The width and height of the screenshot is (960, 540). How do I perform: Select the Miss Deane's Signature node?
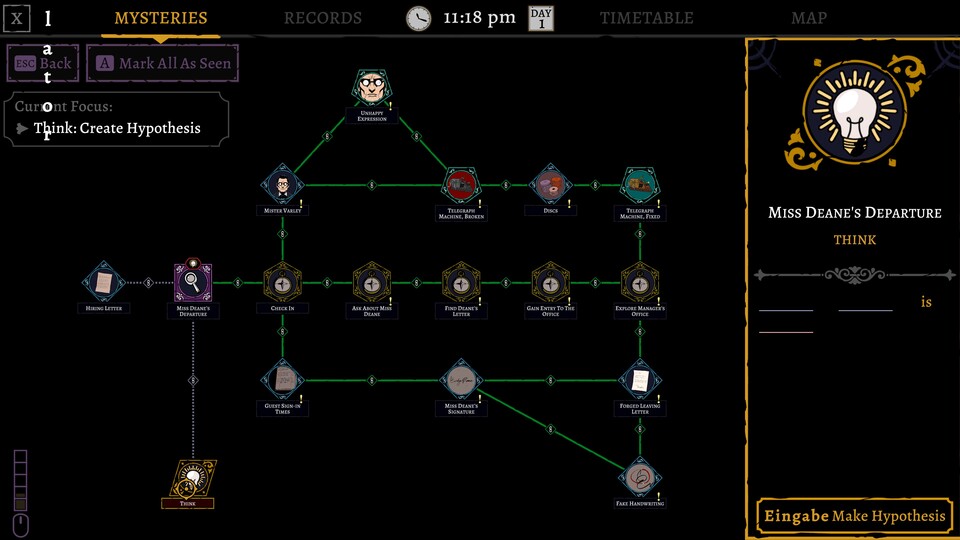pos(461,380)
